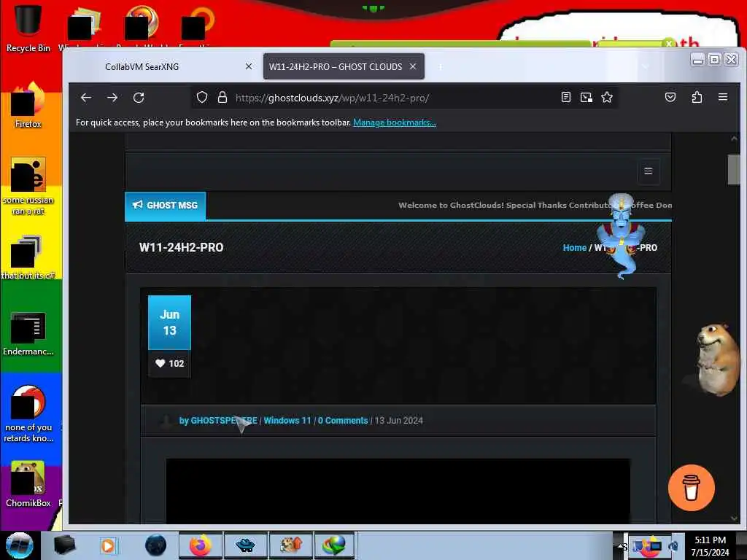Click the ghostclouds.xyz address bar URL

pos(332,98)
